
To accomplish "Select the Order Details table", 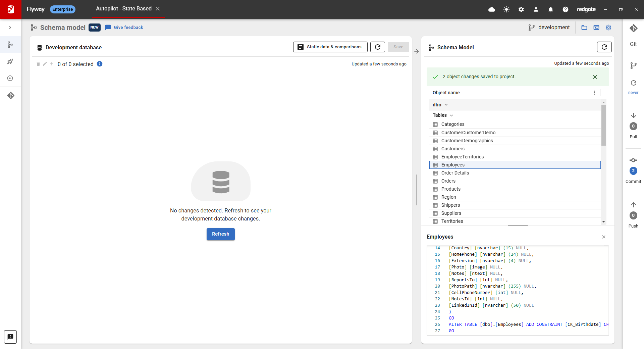I will point(455,173).
